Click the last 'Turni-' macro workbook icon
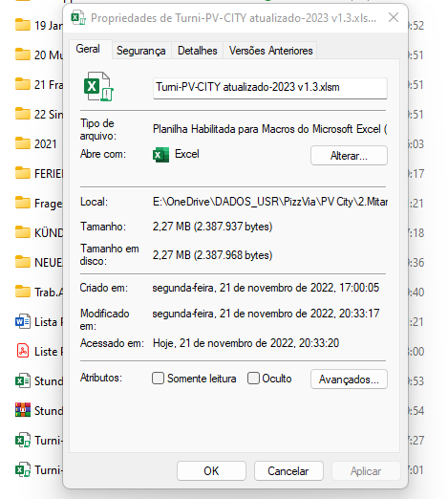The width and height of the screenshot is (448, 499). pyautogui.click(x=23, y=469)
